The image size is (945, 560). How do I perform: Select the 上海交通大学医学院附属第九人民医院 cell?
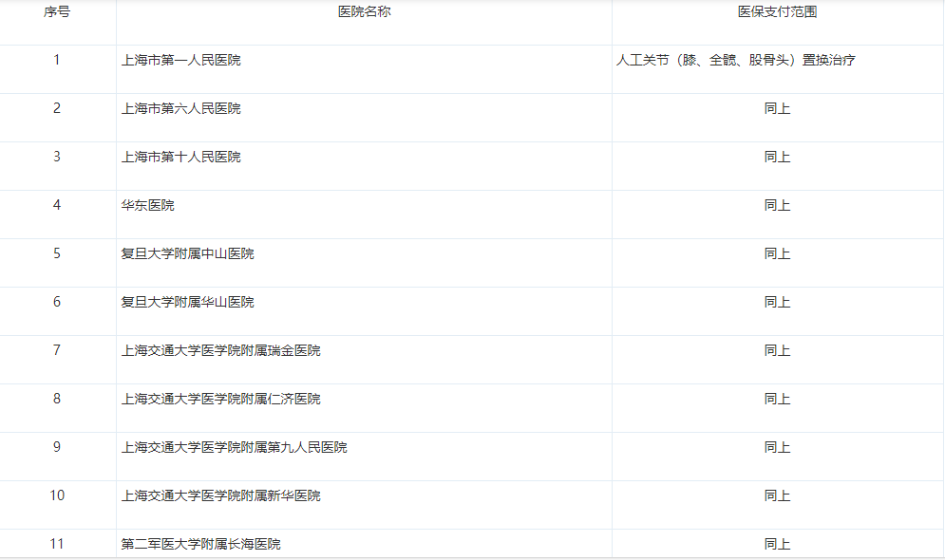[235, 448]
